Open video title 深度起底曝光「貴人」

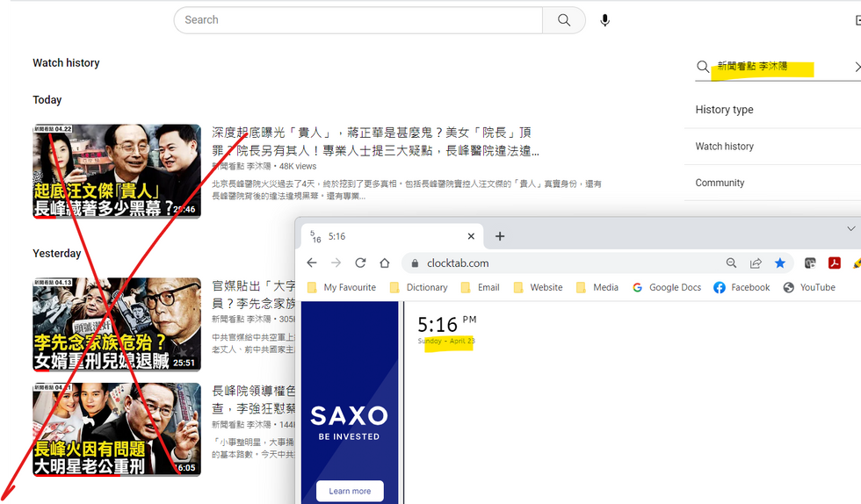(x=376, y=141)
